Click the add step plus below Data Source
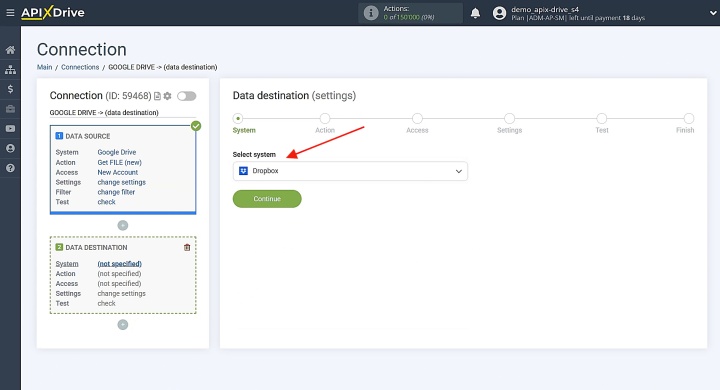Viewport: 720px width, 390px height. click(123, 225)
